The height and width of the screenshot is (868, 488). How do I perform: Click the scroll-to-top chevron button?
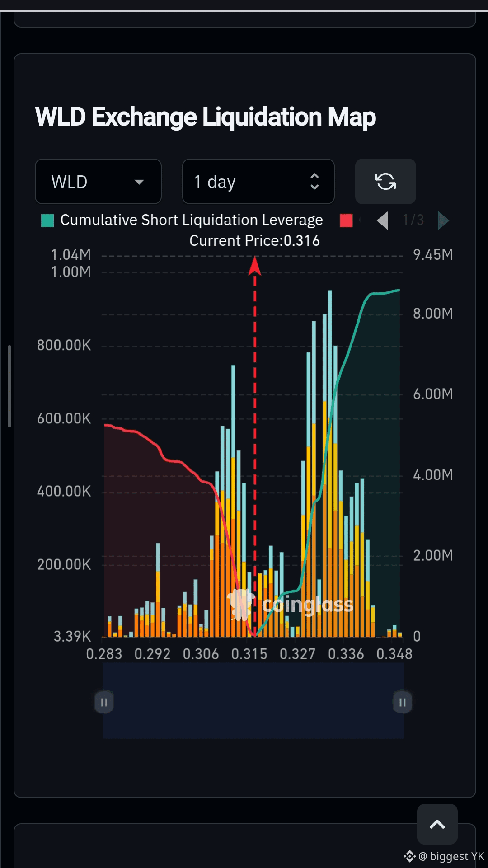437,824
